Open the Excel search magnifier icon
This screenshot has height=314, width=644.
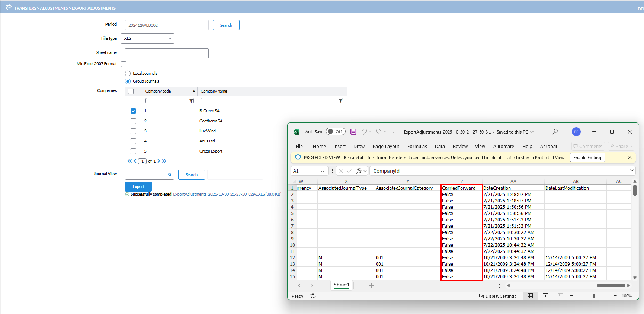[555, 132]
